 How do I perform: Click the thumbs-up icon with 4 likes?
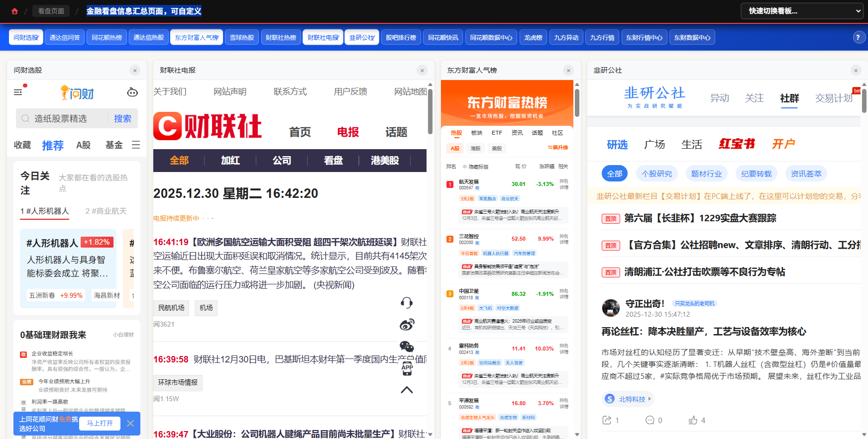click(693, 420)
